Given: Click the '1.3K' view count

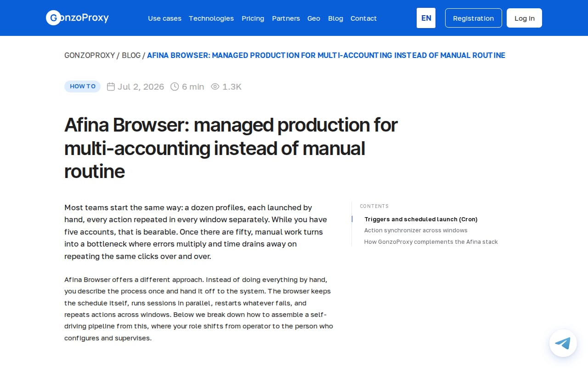Looking at the screenshot, I should point(232,86).
